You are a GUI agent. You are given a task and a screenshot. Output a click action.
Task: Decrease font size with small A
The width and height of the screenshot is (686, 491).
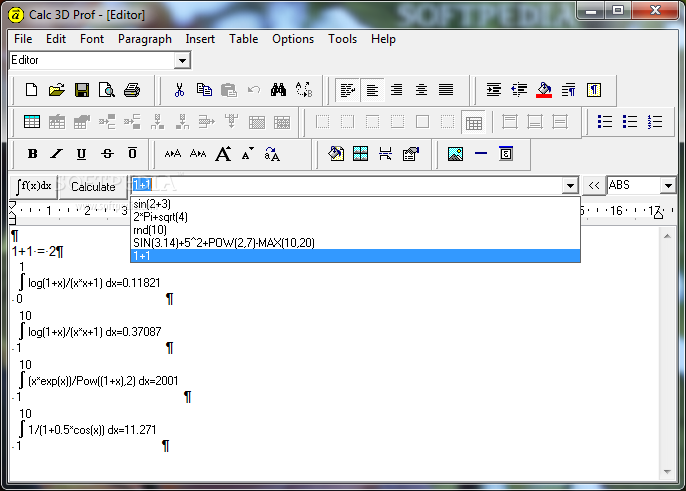(248, 154)
